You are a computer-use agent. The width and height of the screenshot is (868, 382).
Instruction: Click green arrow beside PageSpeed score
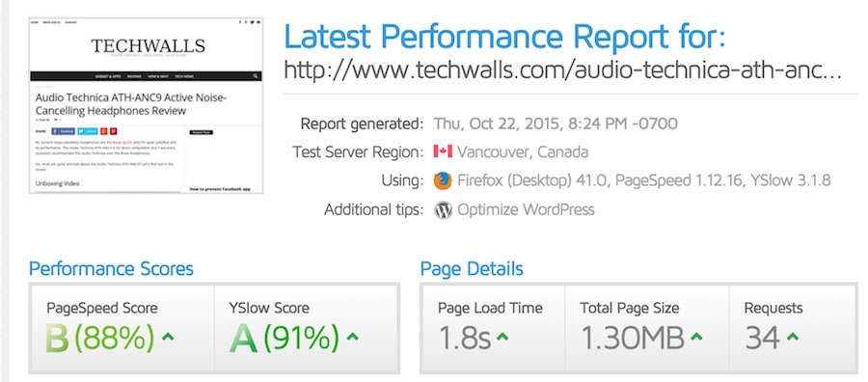tap(168, 336)
